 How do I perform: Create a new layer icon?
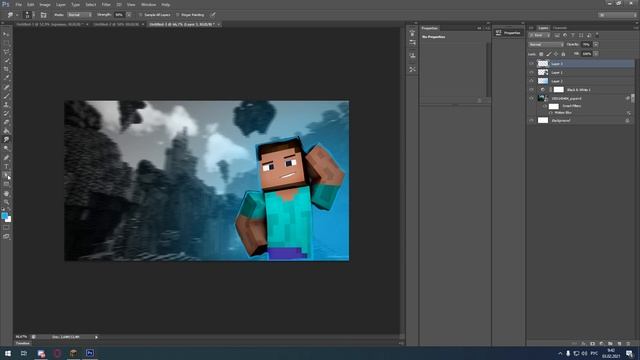pos(619,344)
